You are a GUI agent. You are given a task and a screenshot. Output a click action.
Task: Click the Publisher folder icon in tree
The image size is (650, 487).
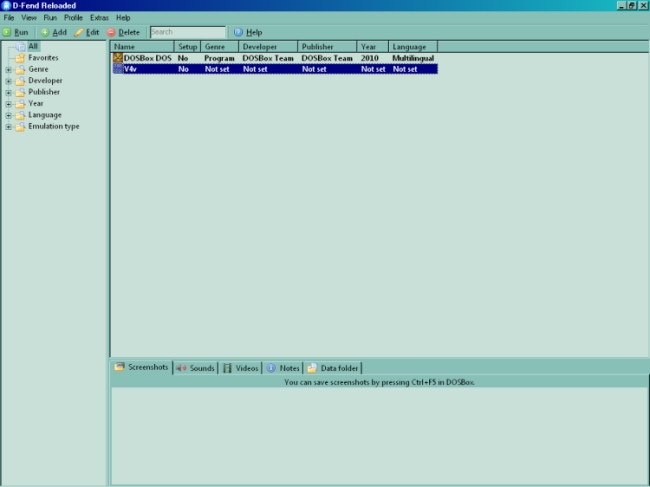click(x=20, y=92)
